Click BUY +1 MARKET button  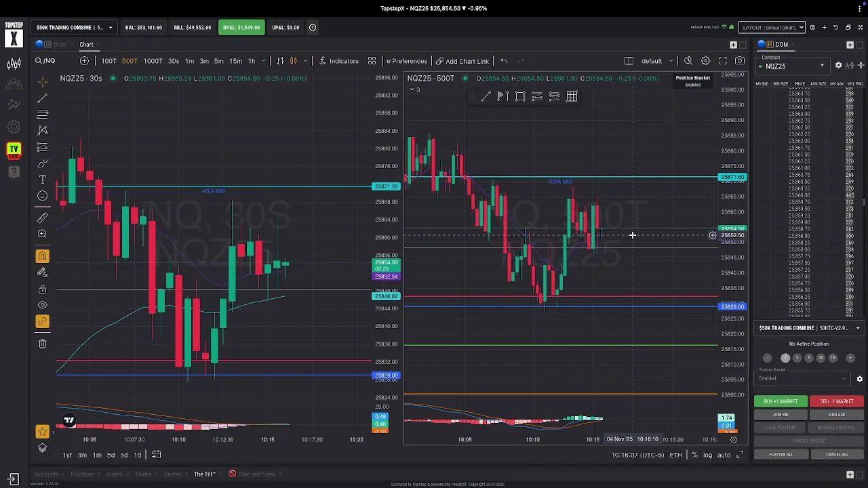pos(781,401)
